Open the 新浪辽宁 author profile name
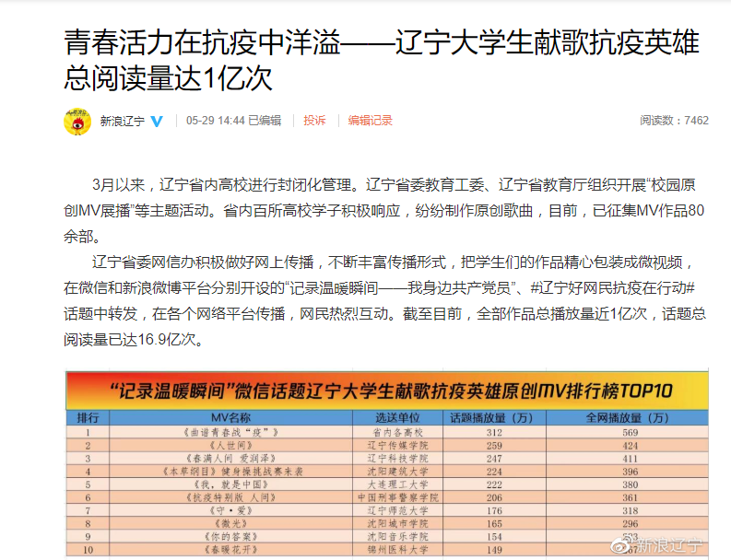 click(122, 121)
